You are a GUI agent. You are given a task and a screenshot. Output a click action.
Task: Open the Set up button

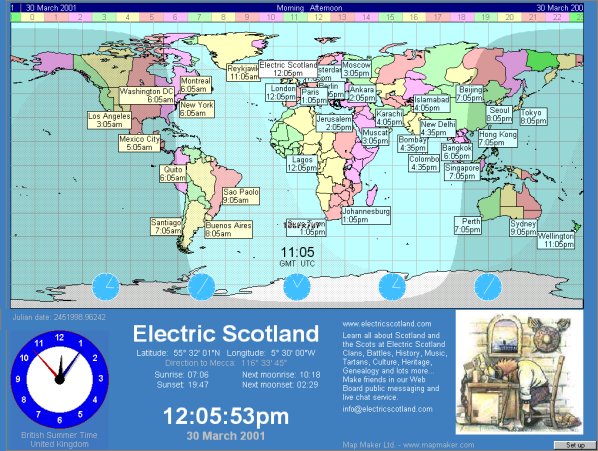tap(575, 445)
